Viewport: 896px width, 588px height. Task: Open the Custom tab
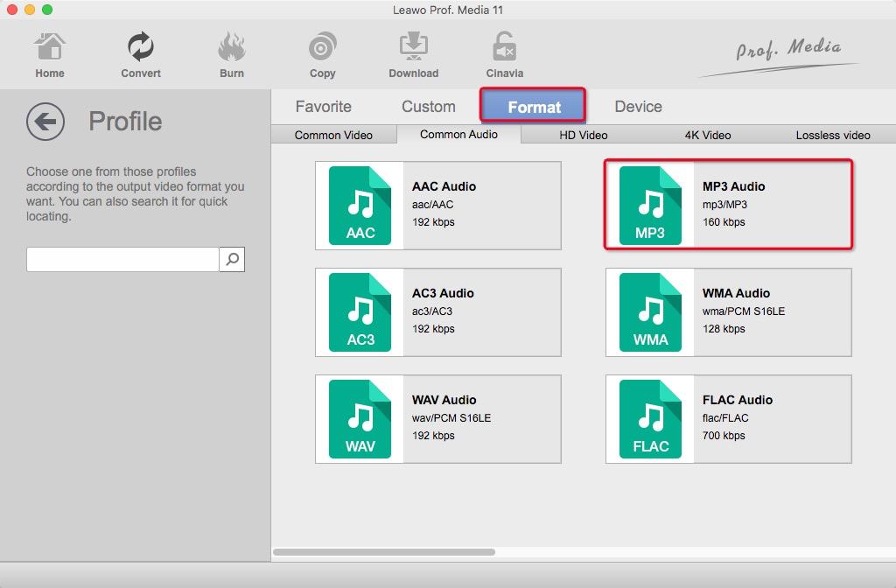428,106
